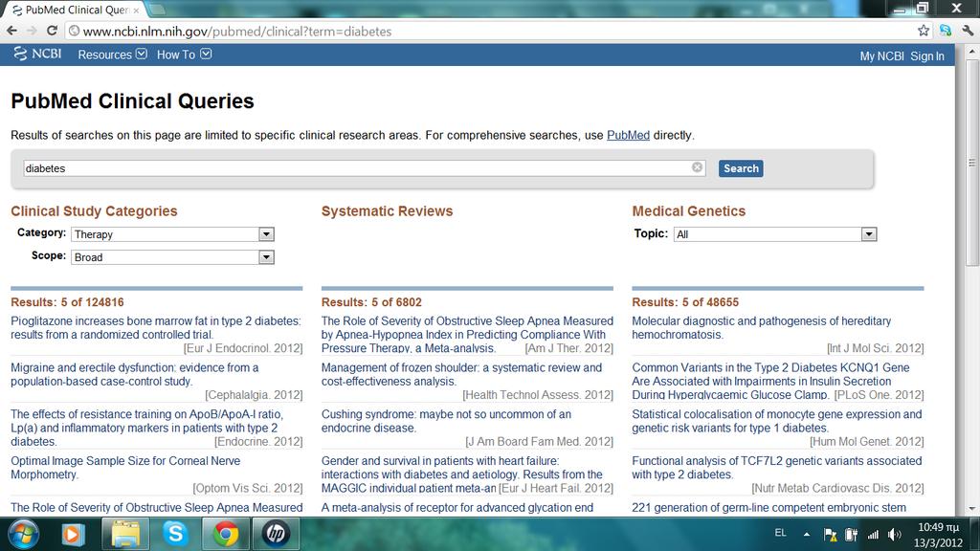Open the HP application in the taskbar
Image resolution: width=980 pixels, height=551 pixels.
[x=276, y=534]
